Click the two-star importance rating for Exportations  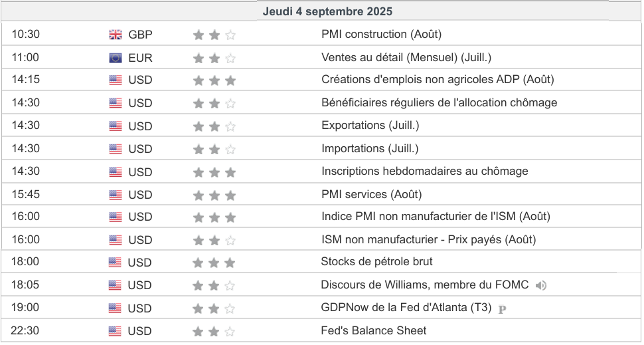pyautogui.click(x=214, y=126)
